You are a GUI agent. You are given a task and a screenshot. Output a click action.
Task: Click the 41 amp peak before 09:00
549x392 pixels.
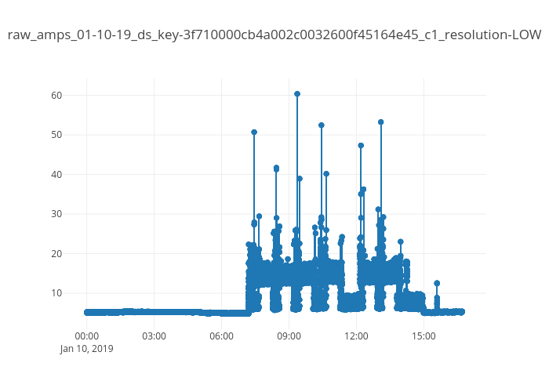(x=276, y=169)
